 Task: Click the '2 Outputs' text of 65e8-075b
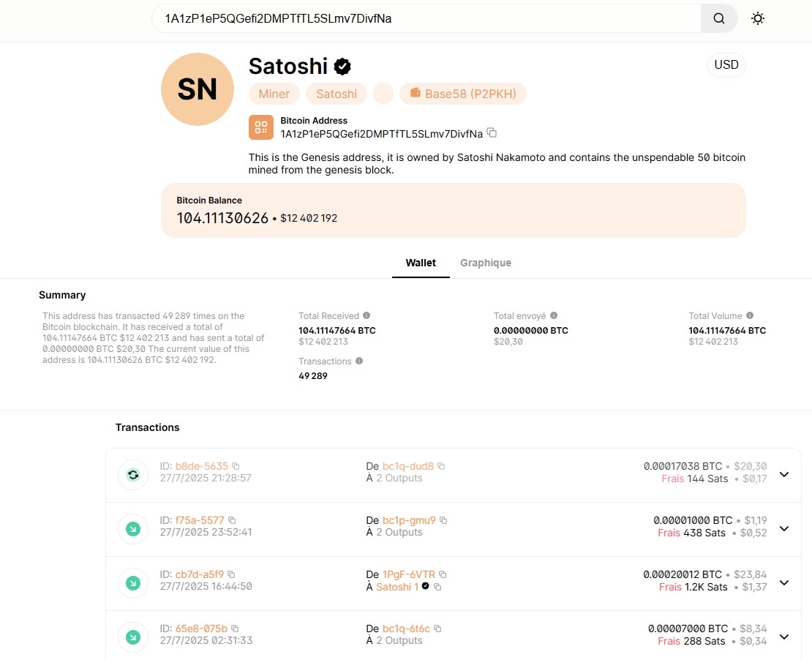tap(399, 641)
